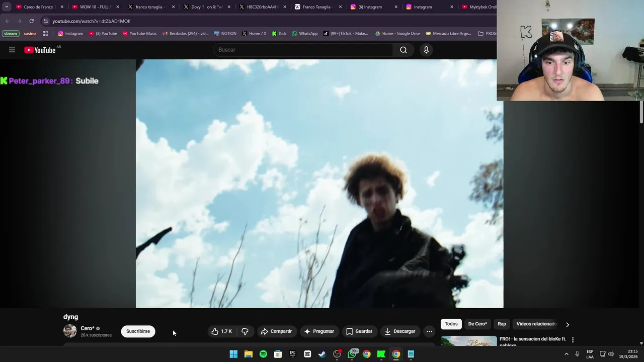Click the Compartir share button

tap(276, 331)
